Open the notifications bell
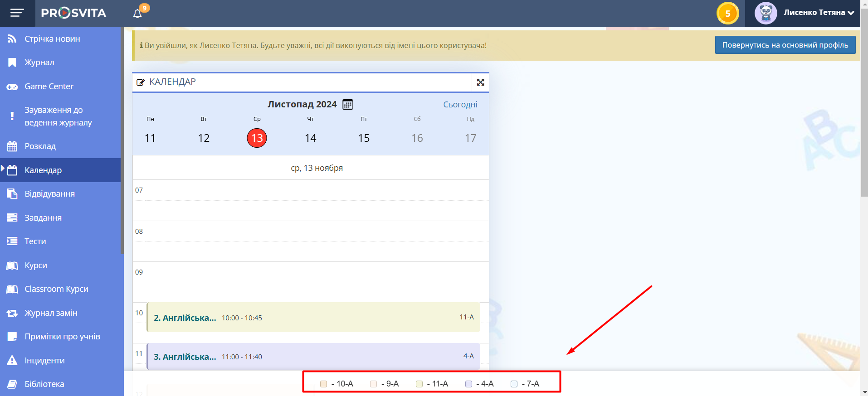Viewport: 868px width, 396px height. point(137,14)
